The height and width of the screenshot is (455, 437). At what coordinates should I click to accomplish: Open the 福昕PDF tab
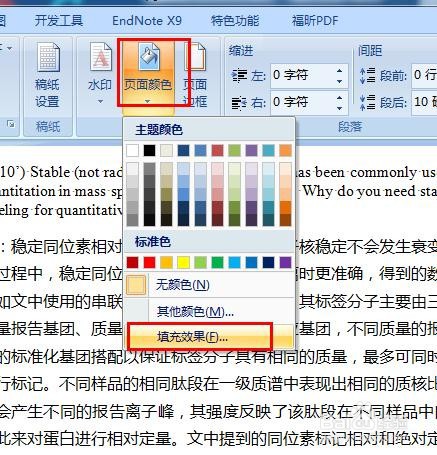point(315,21)
